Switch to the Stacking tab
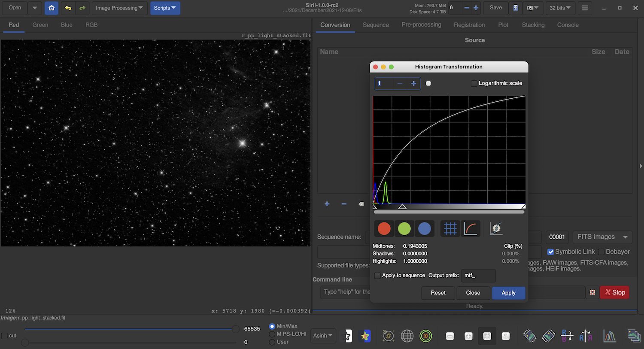 tap(533, 25)
